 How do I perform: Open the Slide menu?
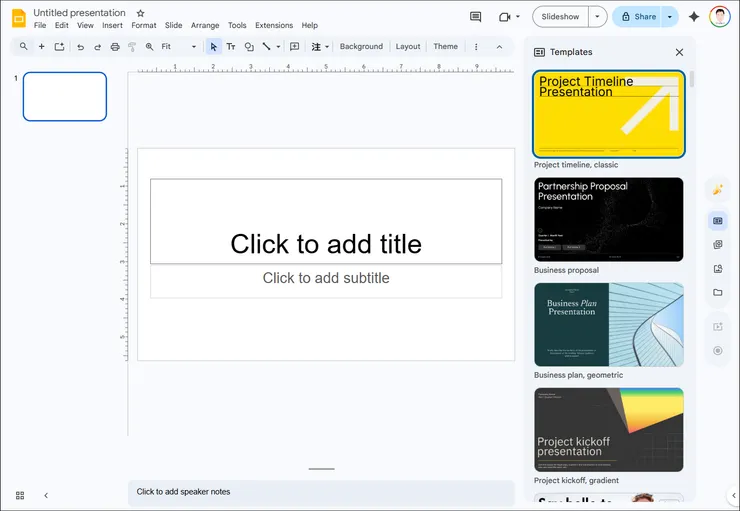173,25
